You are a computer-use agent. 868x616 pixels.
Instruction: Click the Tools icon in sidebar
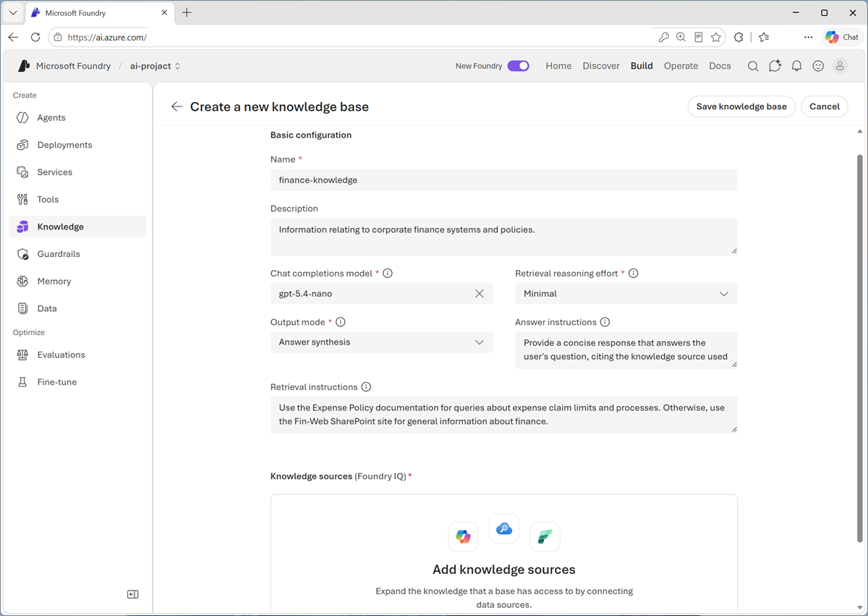22,199
